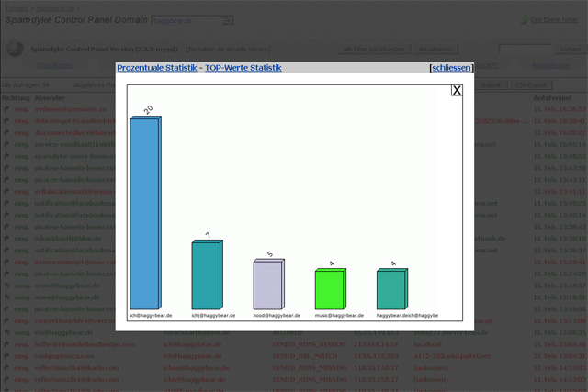Click the ichj@haggybear.de axis label
This screenshot has width=588, height=392.
click(x=213, y=316)
